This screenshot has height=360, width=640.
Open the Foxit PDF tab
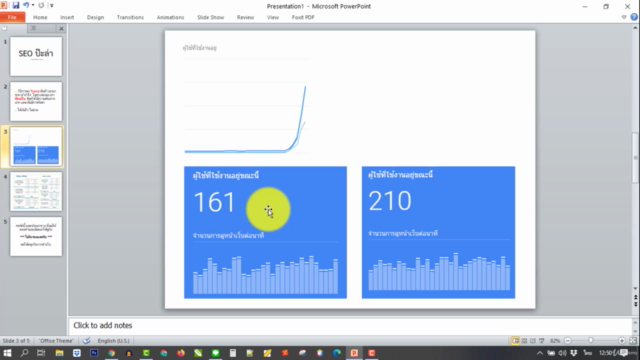click(303, 17)
